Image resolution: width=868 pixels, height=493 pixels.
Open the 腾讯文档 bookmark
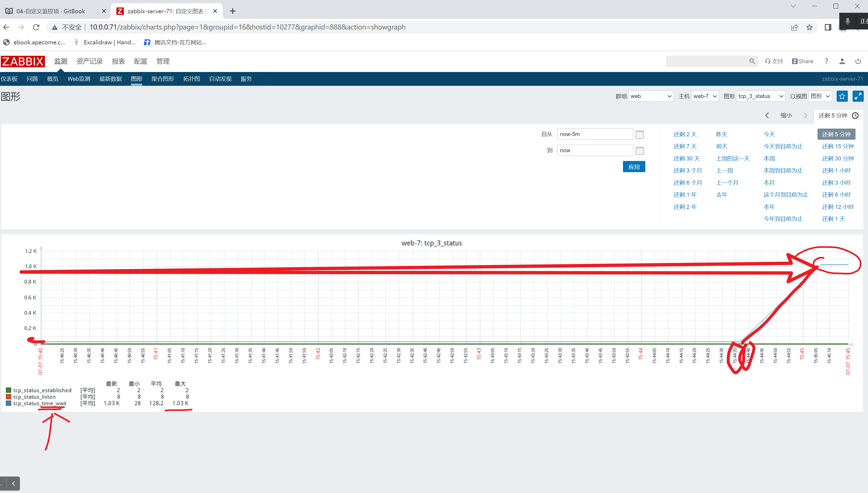click(175, 42)
